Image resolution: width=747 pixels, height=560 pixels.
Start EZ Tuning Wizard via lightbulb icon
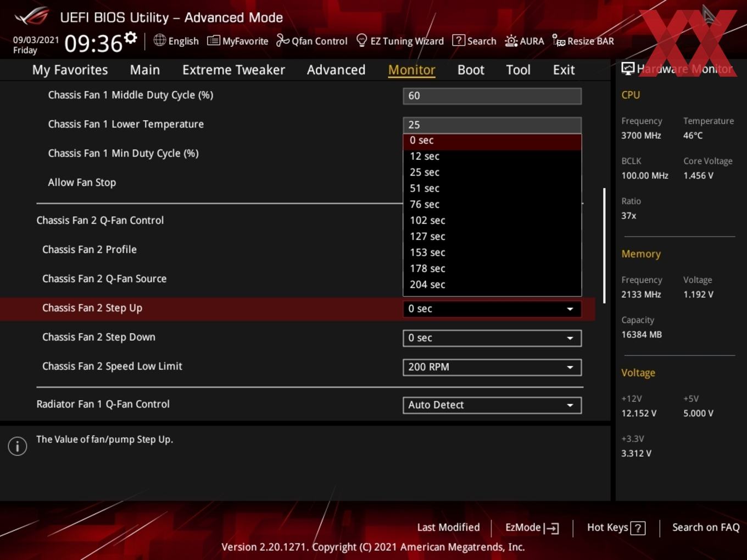(x=361, y=40)
